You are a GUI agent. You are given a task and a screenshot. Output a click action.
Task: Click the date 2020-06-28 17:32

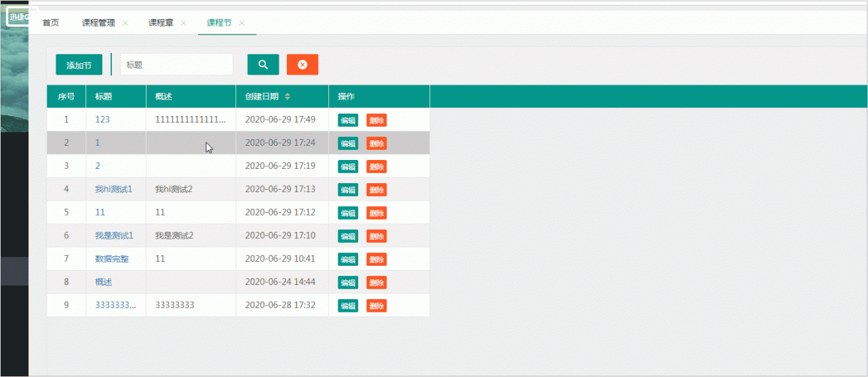click(x=280, y=305)
